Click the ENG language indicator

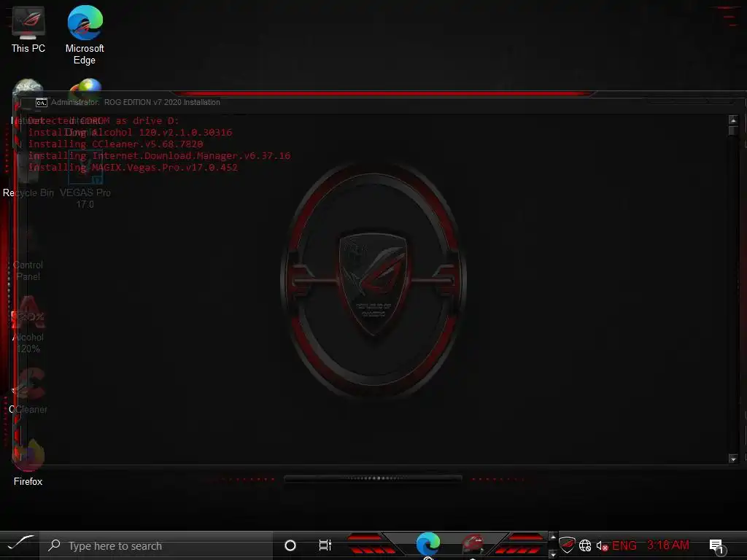[x=624, y=545]
